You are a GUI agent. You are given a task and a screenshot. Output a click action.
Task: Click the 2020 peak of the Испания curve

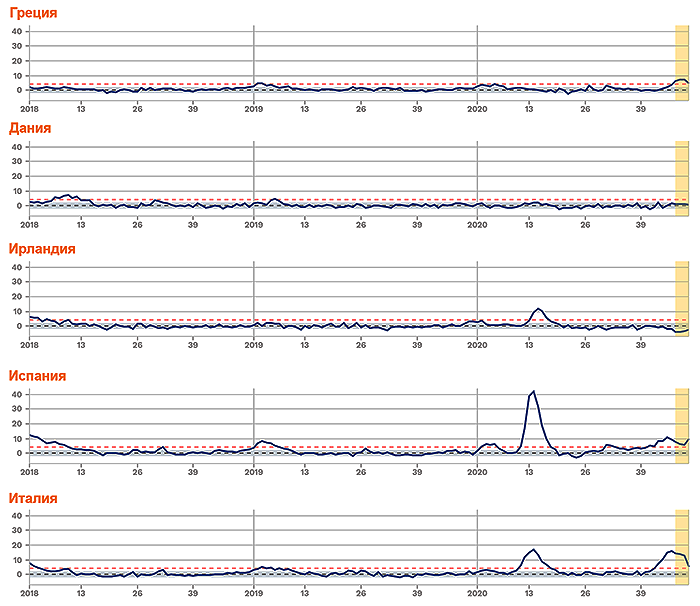pyautogui.click(x=533, y=392)
